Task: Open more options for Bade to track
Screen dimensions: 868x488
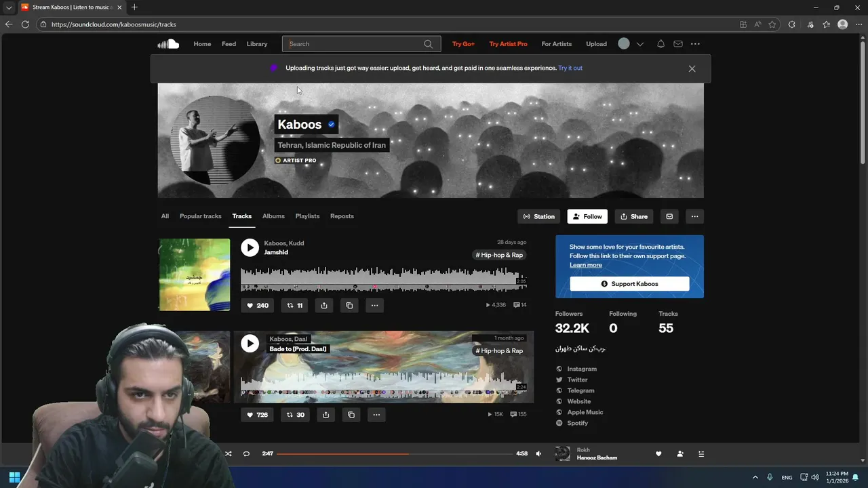Action: pos(376,415)
